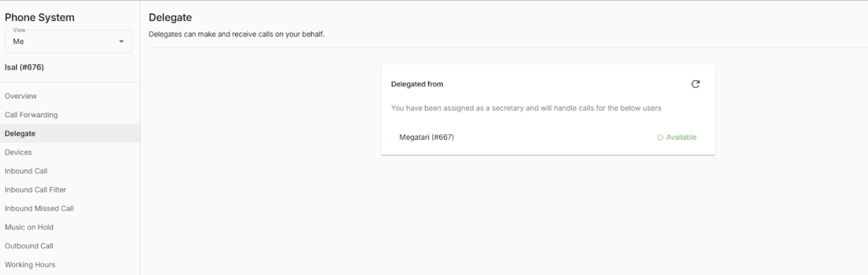Open the View dropdown arrow

121,41
